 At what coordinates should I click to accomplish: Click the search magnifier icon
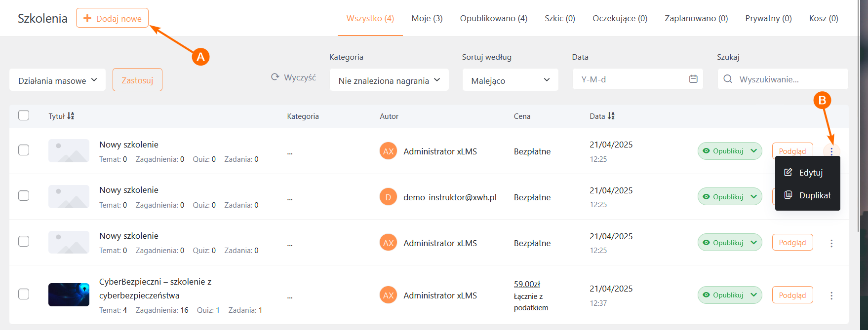tap(728, 79)
